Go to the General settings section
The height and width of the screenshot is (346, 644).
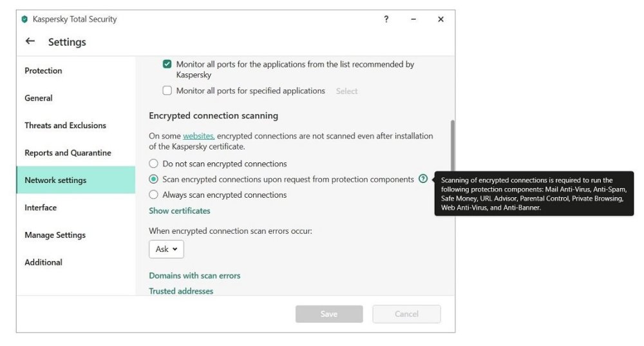tap(39, 98)
